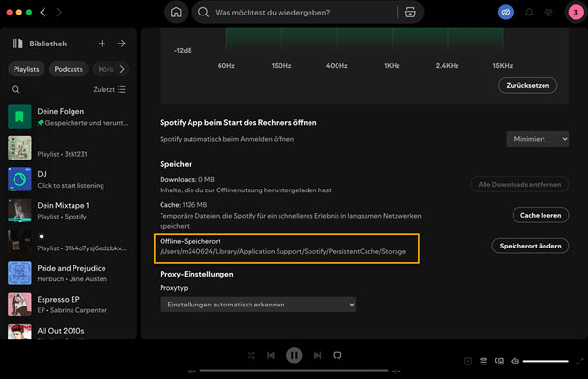Click the Cache: 1126 MB text
The image size is (588, 379).
(x=184, y=205)
